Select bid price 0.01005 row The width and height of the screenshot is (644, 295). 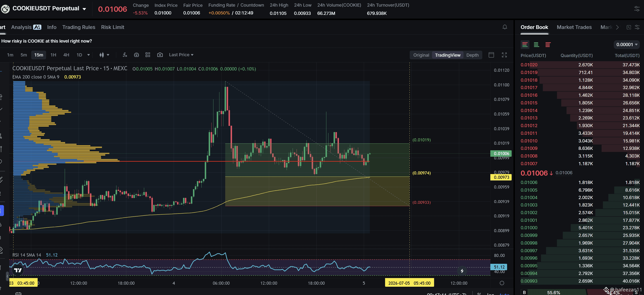coord(580,190)
